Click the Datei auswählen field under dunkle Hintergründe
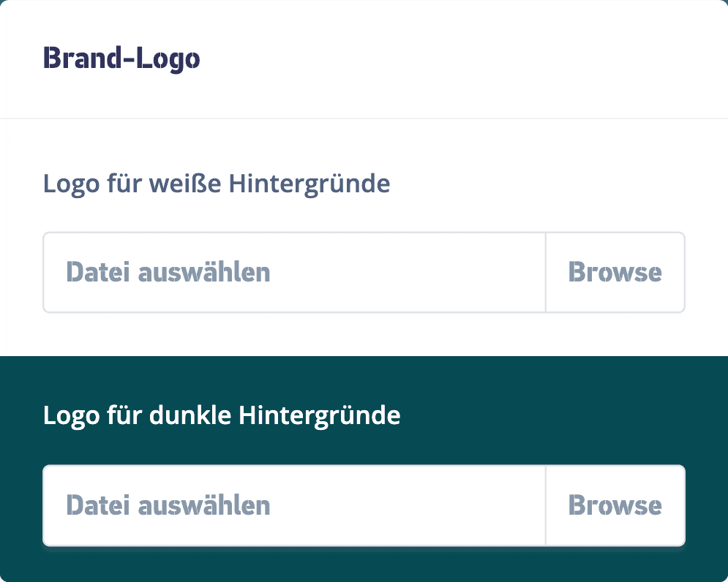The width and height of the screenshot is (728, 582). (293, 504)
